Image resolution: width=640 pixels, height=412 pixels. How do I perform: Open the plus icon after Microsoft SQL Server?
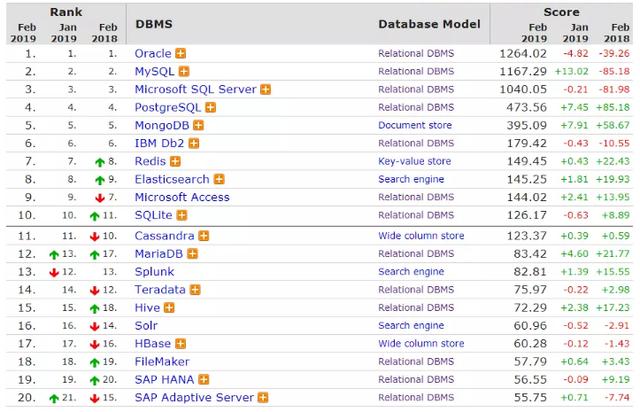(265, 89)
